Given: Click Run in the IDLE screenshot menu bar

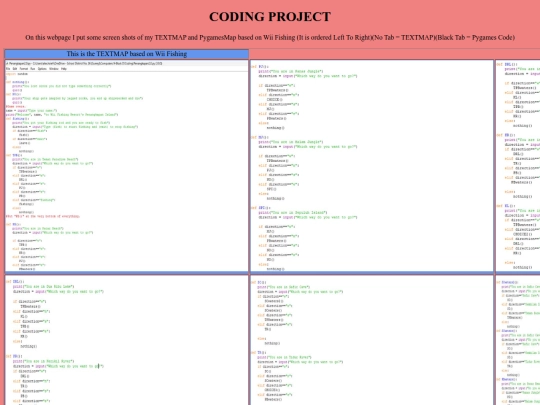Looking at the screenshot, I should (33, 69).
